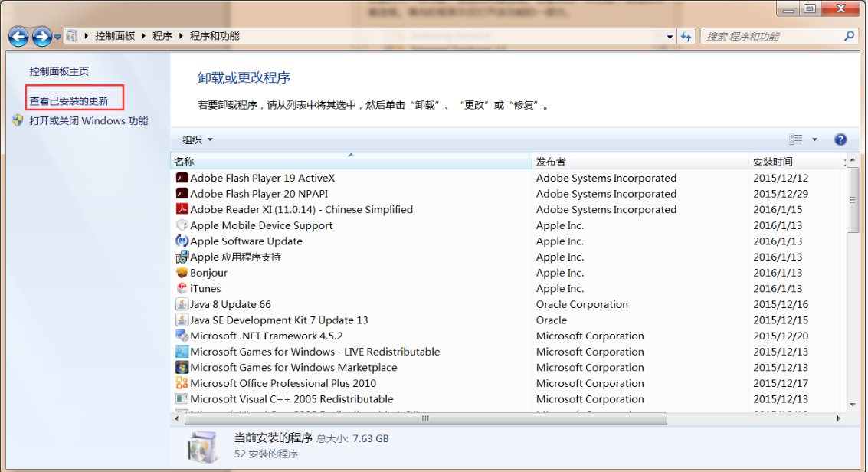Click the iTunes icon
The width and height of the screenshot is (868, 472).
[x=182, y=288]
